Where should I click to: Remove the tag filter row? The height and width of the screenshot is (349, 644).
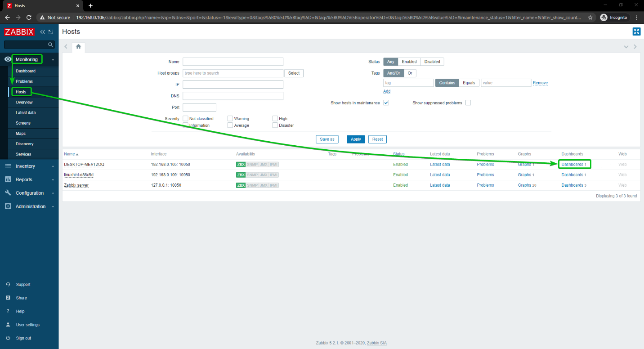(x=540, y=83)
